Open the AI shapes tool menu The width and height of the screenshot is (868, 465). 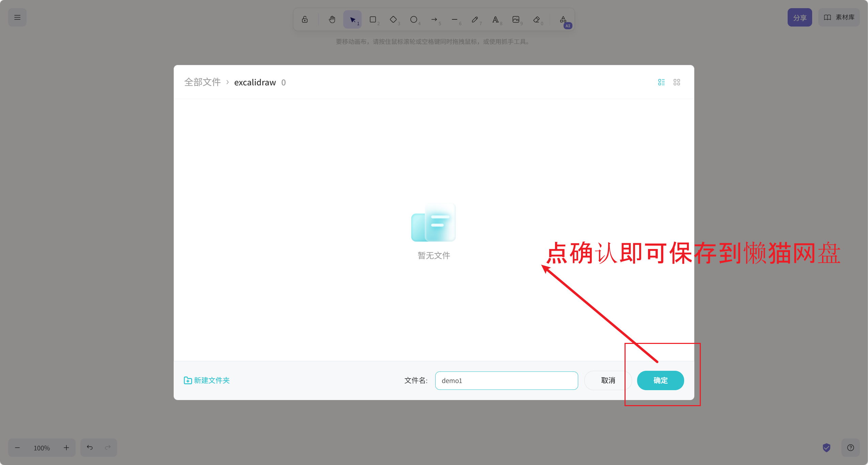click(x=564, y=20)
